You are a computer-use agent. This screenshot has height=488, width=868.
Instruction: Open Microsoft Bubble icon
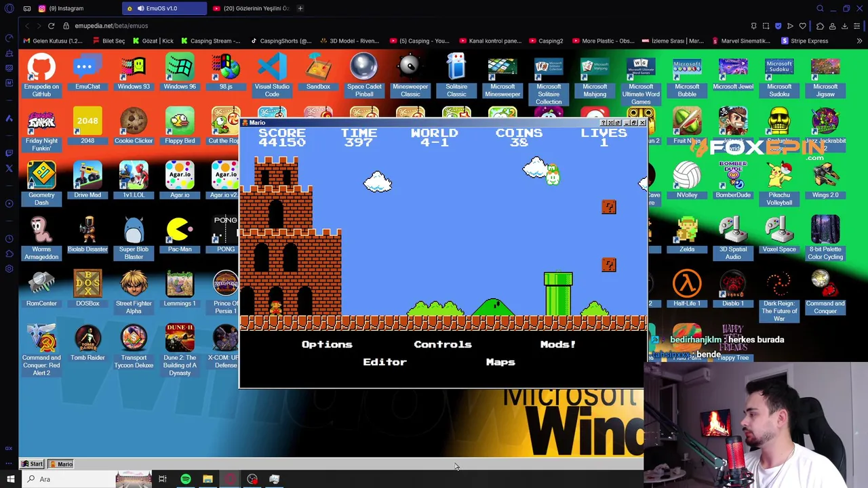pos(687,75)
